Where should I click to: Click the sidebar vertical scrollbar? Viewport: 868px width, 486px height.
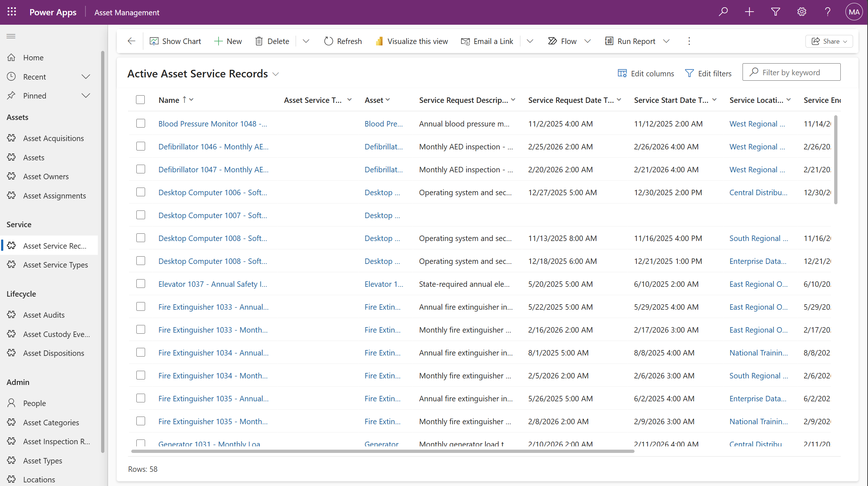pos(103,252)
